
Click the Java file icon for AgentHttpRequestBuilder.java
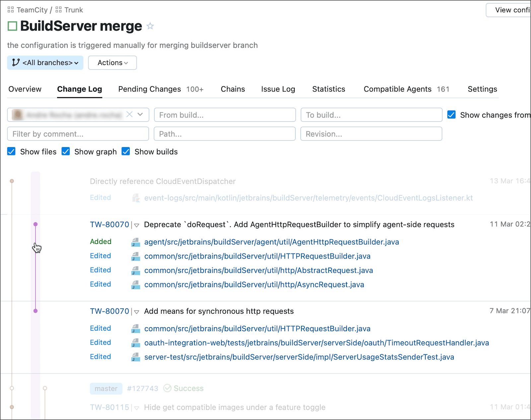[x=136, y=242]
